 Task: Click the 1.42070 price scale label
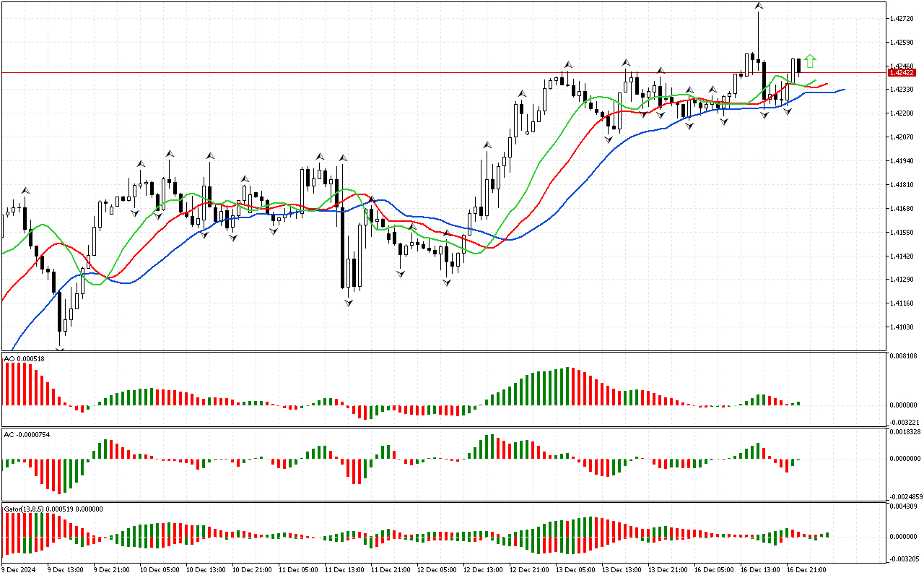(x=902, y=137)
